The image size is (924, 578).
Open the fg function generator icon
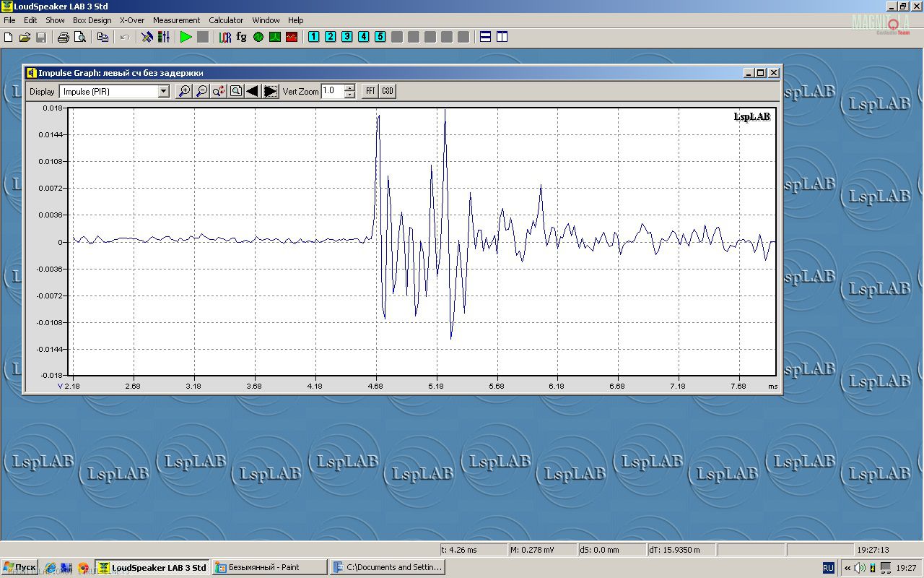point(242,37)
